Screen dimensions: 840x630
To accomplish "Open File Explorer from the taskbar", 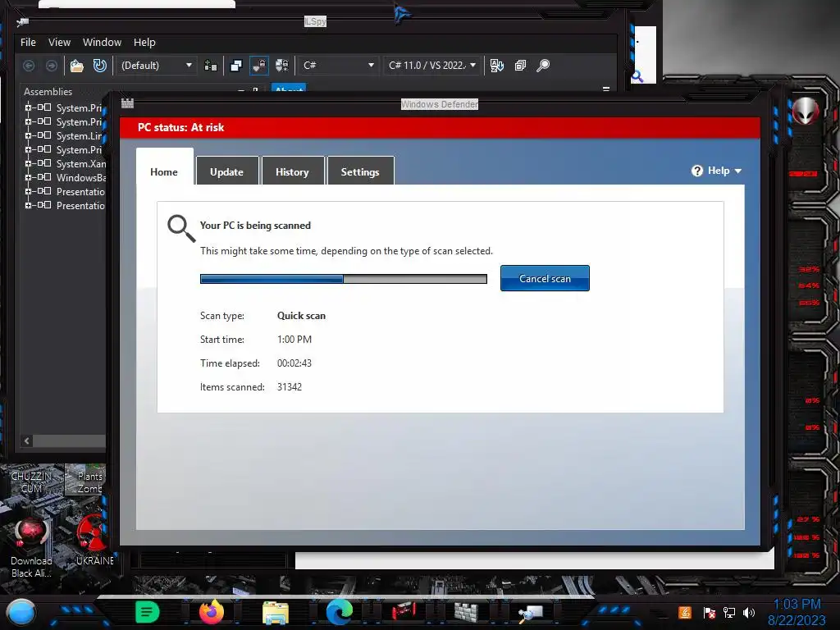I will [276, 613].
